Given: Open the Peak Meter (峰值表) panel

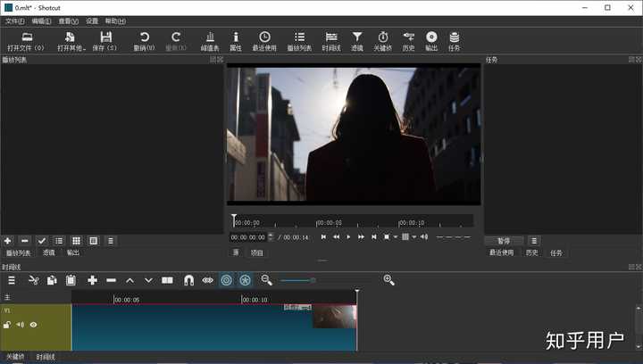Looking at the screenshot, I should click(210, 40).
